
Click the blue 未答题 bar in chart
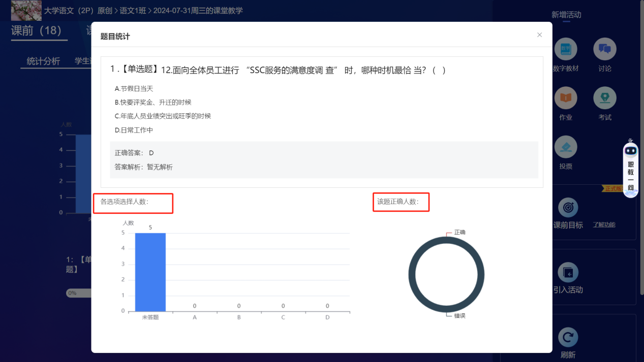[150, 272]
